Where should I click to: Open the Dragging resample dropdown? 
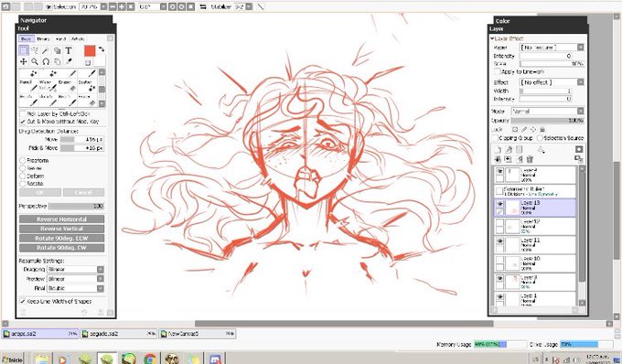(x=101, y=269)
